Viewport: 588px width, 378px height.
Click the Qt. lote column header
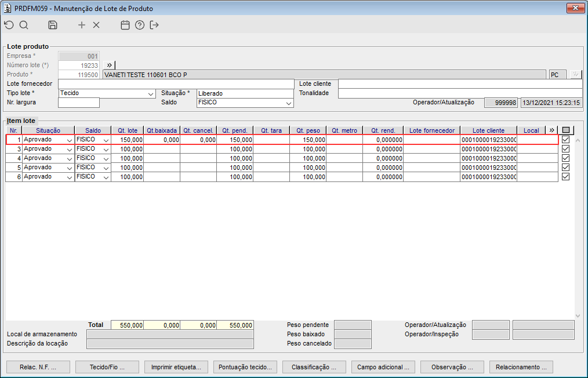[x=128, y=130]
